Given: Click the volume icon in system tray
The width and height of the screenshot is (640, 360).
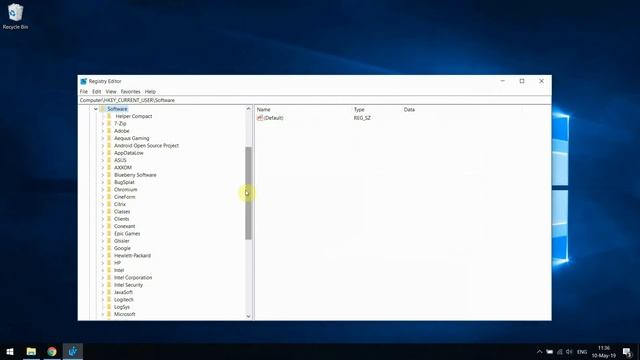Looking at the screenshot, I should [x=569, y=352].
